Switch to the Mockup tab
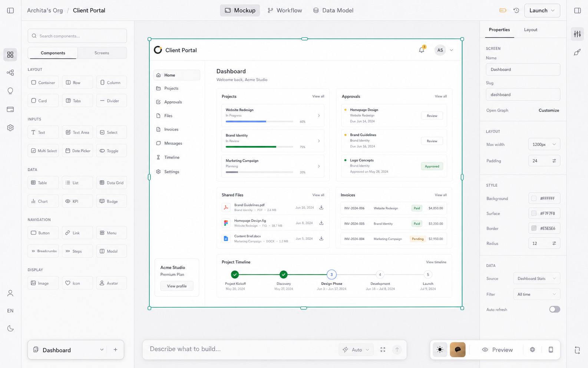Viewport: 588px width, 368px height. [x=240, y=10]
